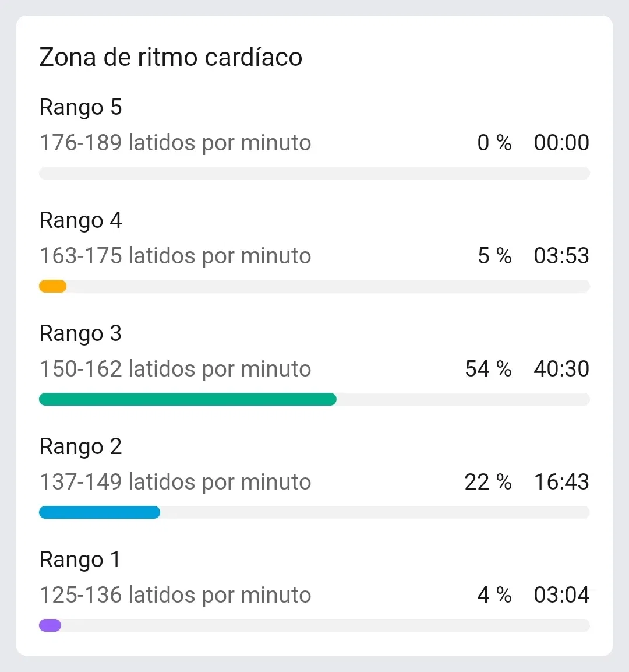Select the Rango 2 label
Viewport: 629px width, 672px height.
[x=80, y=446]
